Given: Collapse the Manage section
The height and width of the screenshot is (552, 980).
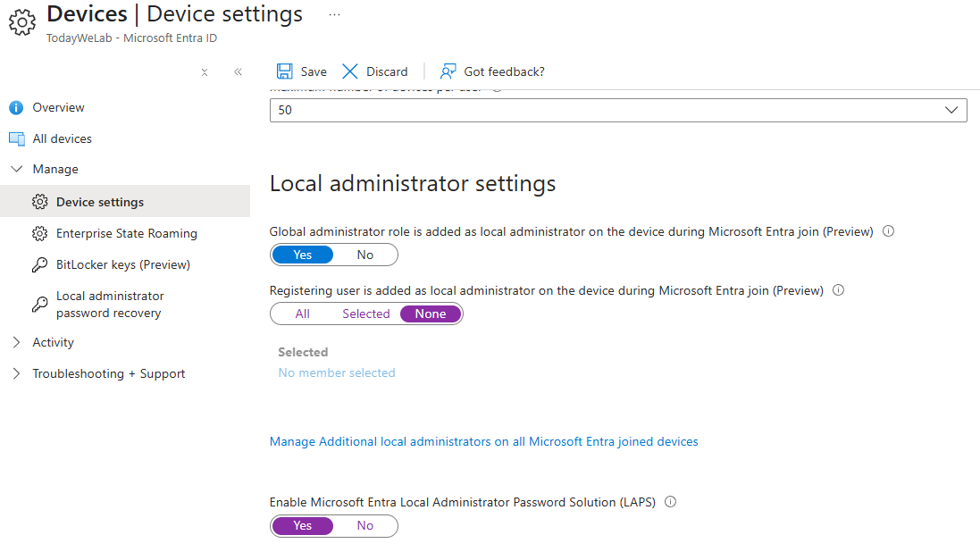Looking at the screenshot, I should (16, 170).
